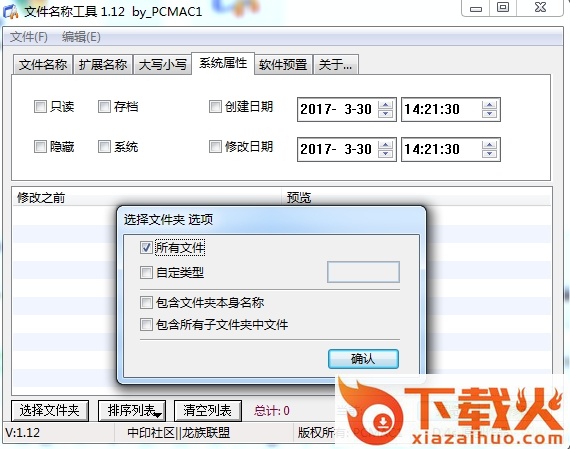Enable the 存档 checkbox

(104, 107)
